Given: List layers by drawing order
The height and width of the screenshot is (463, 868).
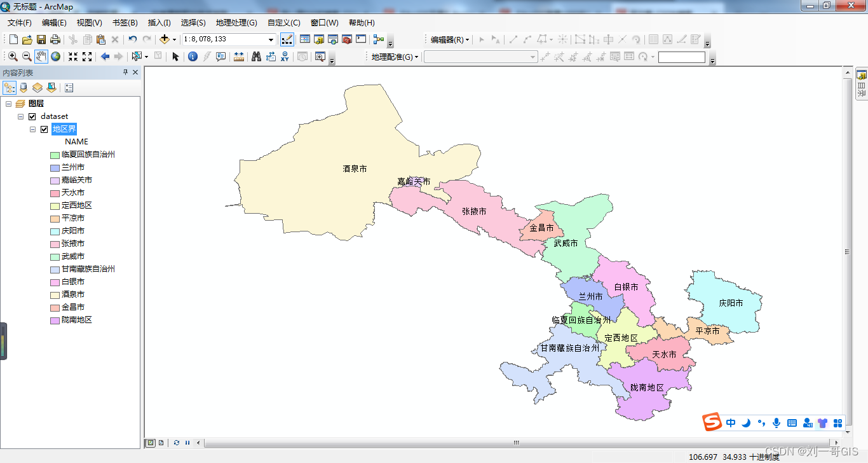Looking at the screenshot, I should (x=10, y=88).
